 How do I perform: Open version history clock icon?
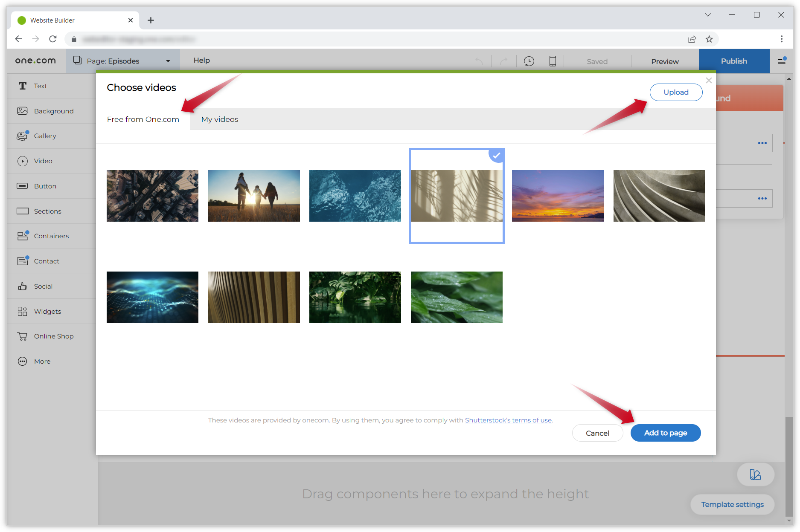point(529,61)
